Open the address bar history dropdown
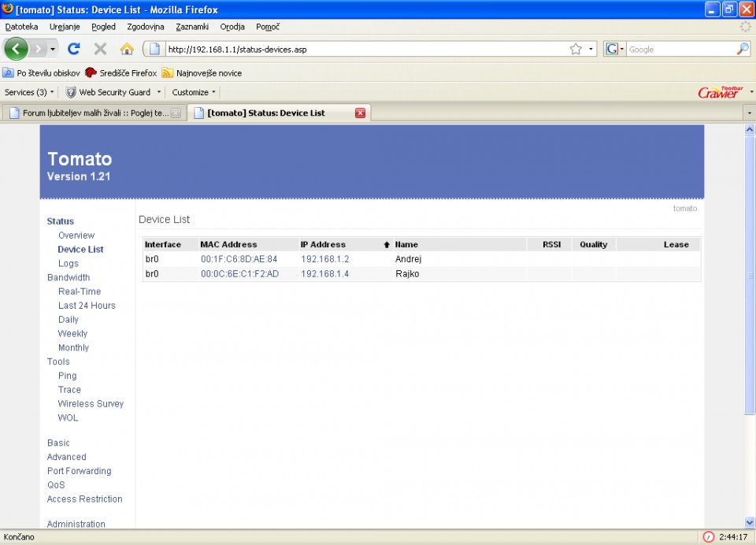 pos(591,49)
